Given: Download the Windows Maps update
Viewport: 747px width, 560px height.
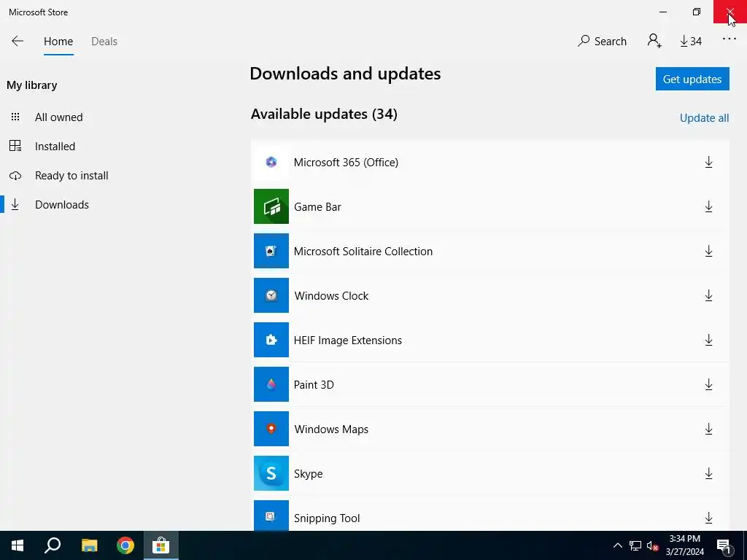Looking at the screenshot, I should 708,429.
